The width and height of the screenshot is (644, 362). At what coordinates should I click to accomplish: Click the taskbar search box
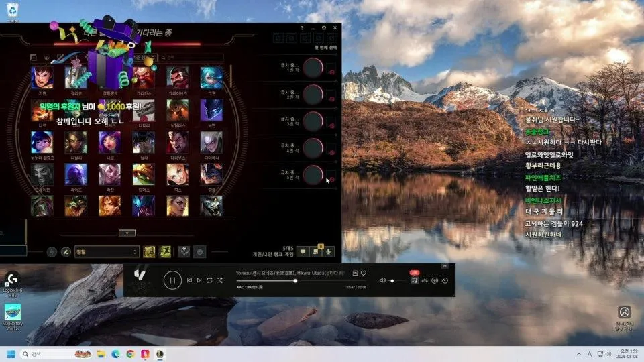[56, 354]
